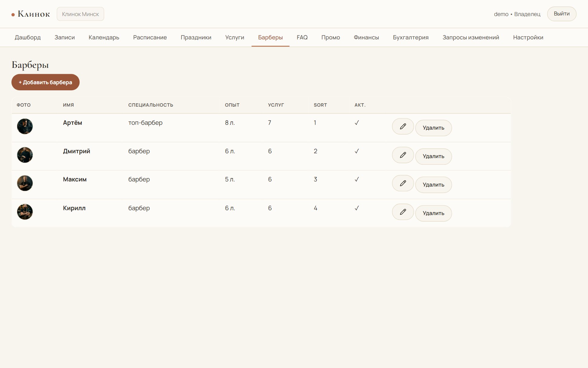Click the УСЛУГ column header

276,105
